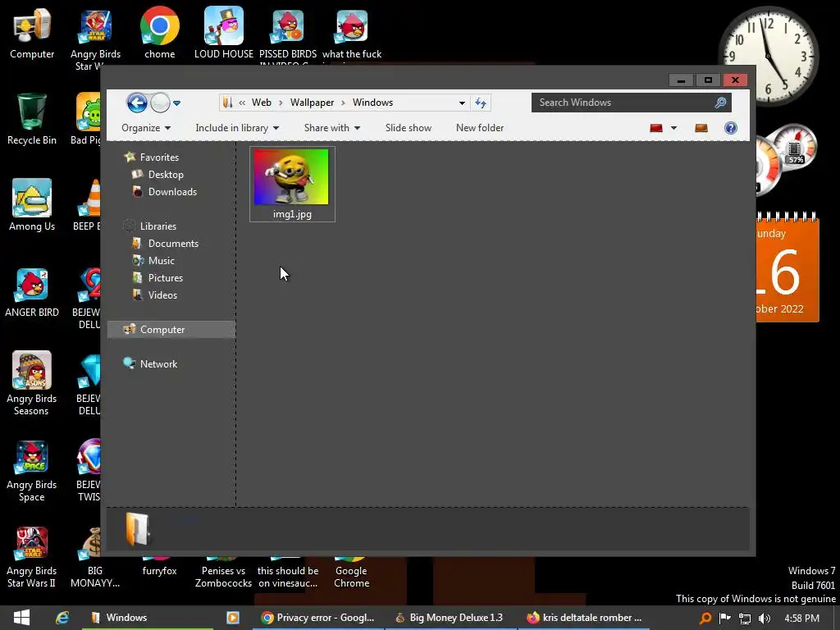Select Recycle Bin desktop icon
The height and width of the screenshot is (630, 840).
(x=32, y=119)
